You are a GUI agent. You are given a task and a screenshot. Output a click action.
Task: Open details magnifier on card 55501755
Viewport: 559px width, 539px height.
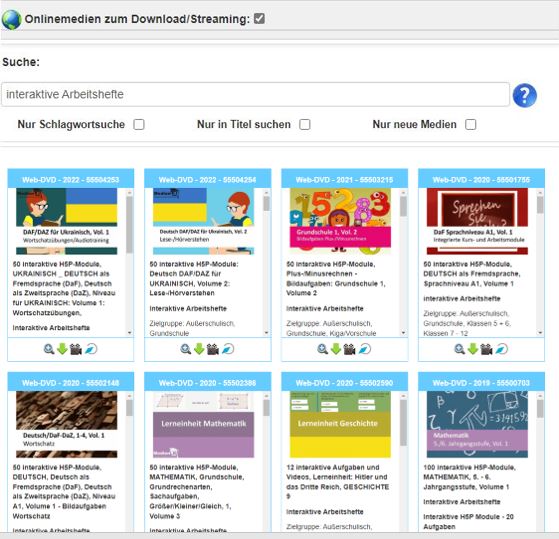click(460, 349)
